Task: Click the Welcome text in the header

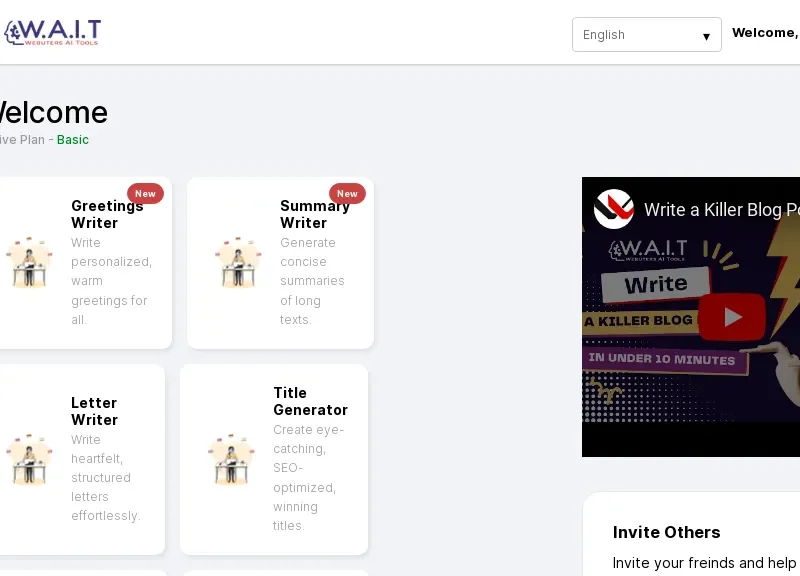Action: pos(765,33)
